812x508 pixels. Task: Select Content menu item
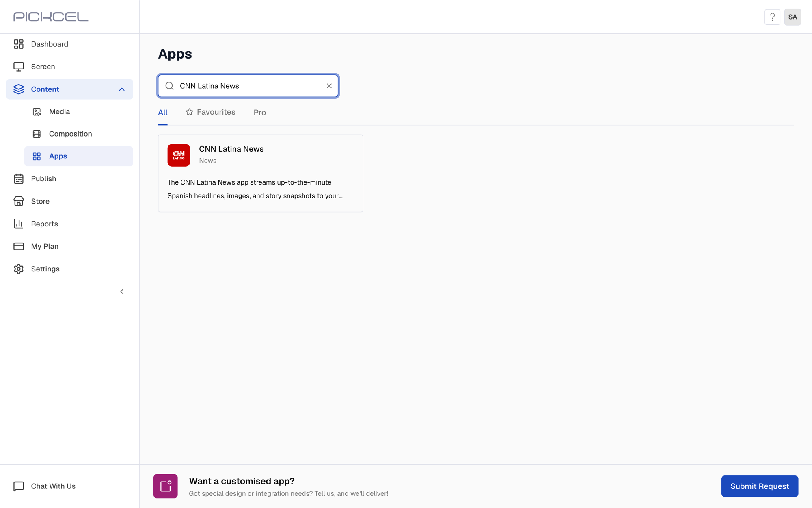[x=70, y=89]
